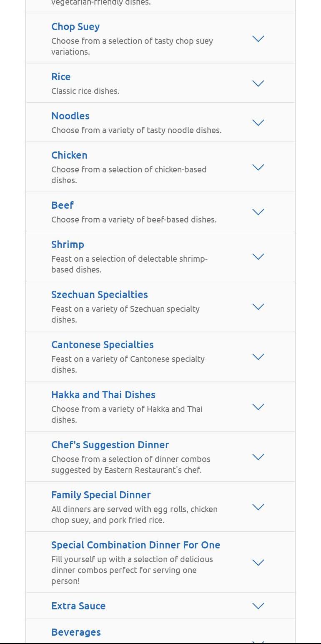Click the Beef section dropdown arrow
The image size is (321, 644).
click(258, 212)
